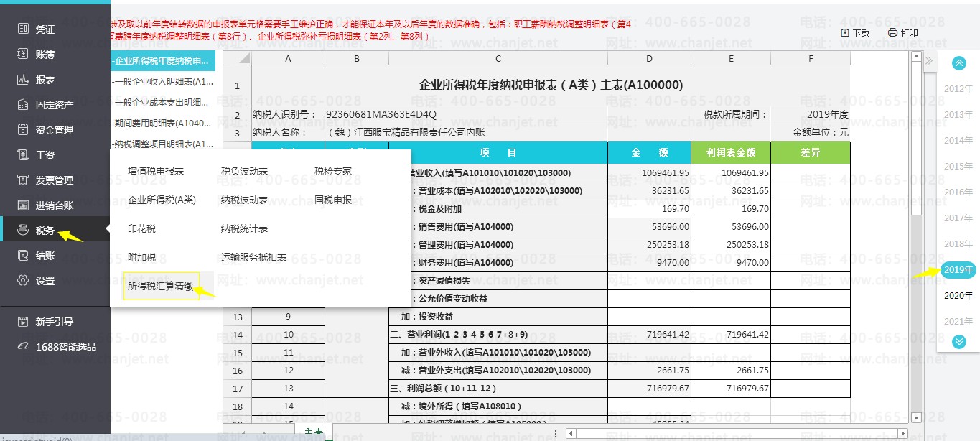Choose 增值税申报表 from tax menu

pyautogui.click(x=156, y=171)
